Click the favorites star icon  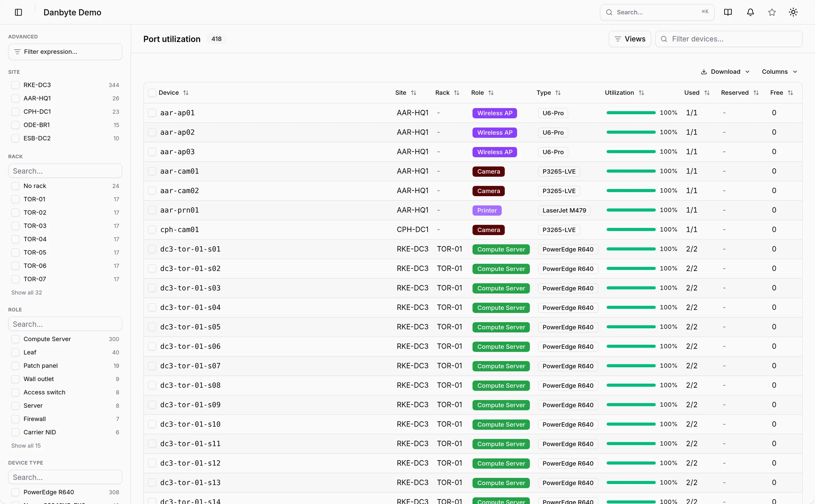pyautogui.click(x=772, y=12)
